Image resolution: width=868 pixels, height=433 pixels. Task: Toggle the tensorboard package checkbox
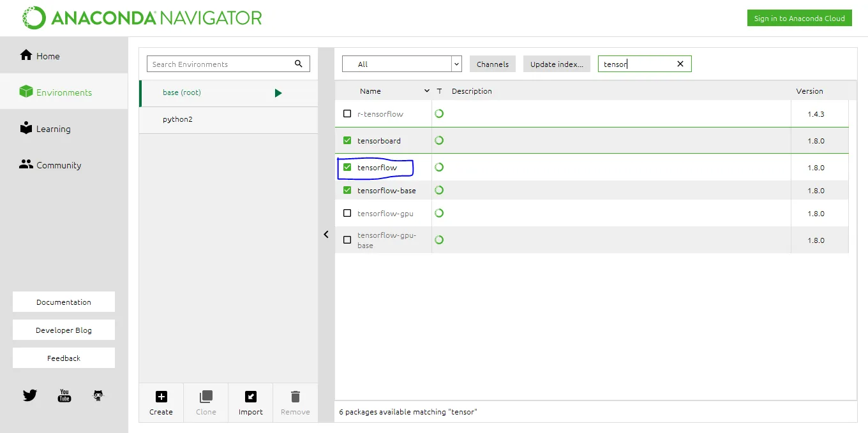pyautogui.click(x=347, y=140)
